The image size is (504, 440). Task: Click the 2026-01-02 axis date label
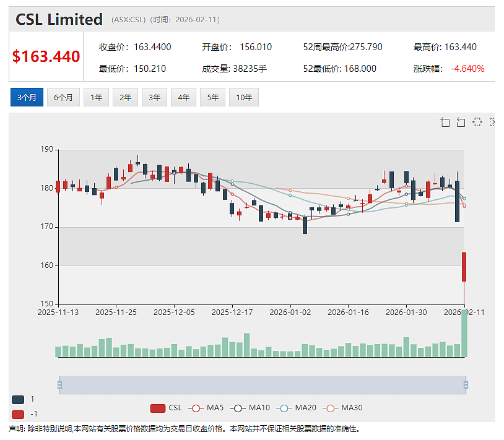(290, 313)
